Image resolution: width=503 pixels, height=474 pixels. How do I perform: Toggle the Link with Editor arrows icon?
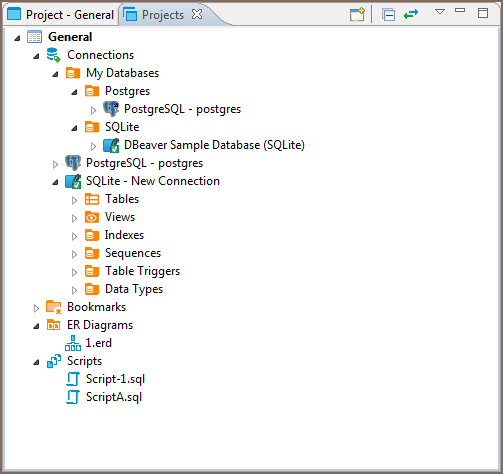pos(411,14)
